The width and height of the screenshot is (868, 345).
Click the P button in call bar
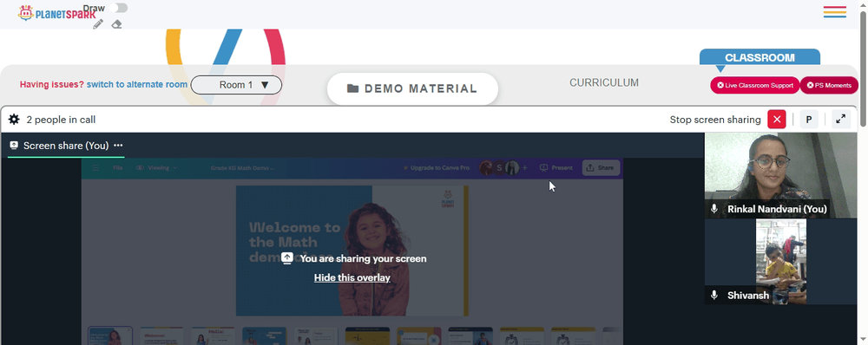coord(809,120)
